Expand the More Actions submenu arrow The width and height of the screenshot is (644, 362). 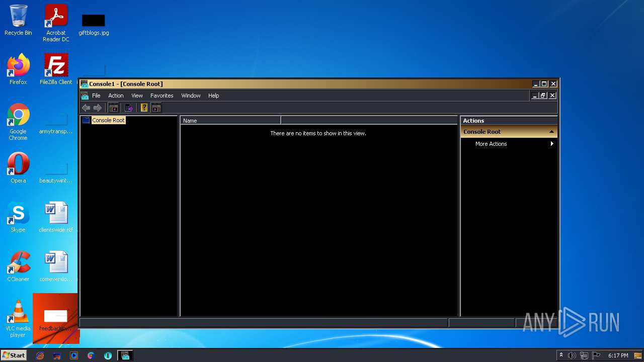point(552,144)
